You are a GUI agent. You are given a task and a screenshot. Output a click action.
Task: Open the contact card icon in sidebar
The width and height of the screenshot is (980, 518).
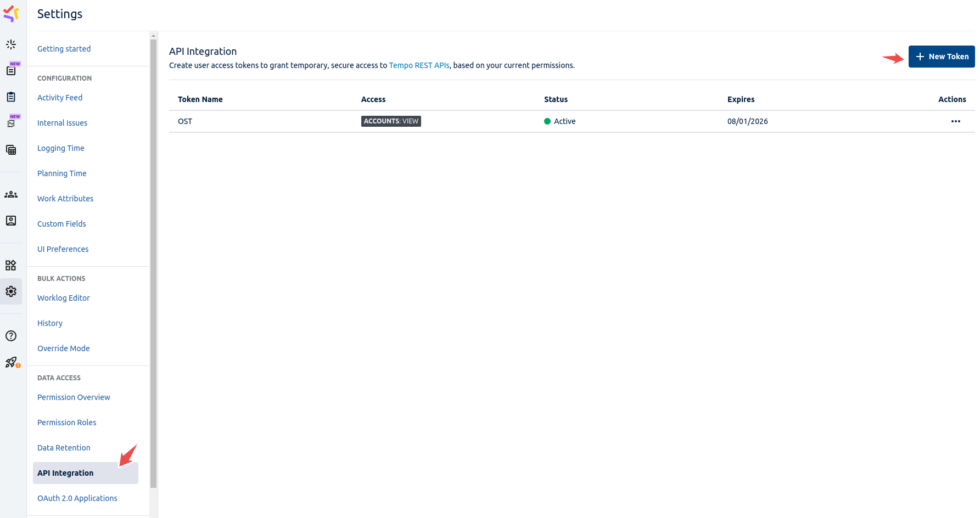[x=11, y=221]
